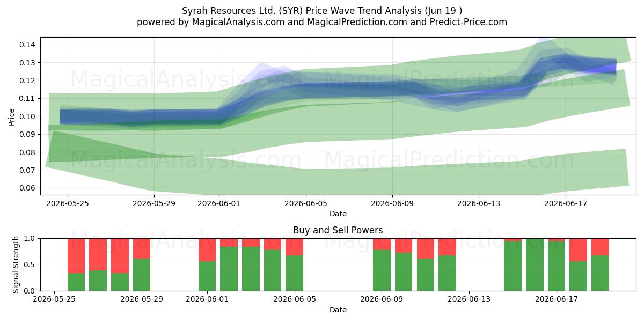Viewport: 644px width, 322px height.
Task: Click the 0.10 tick on the price axis
Action: click(x=28, y=116)
